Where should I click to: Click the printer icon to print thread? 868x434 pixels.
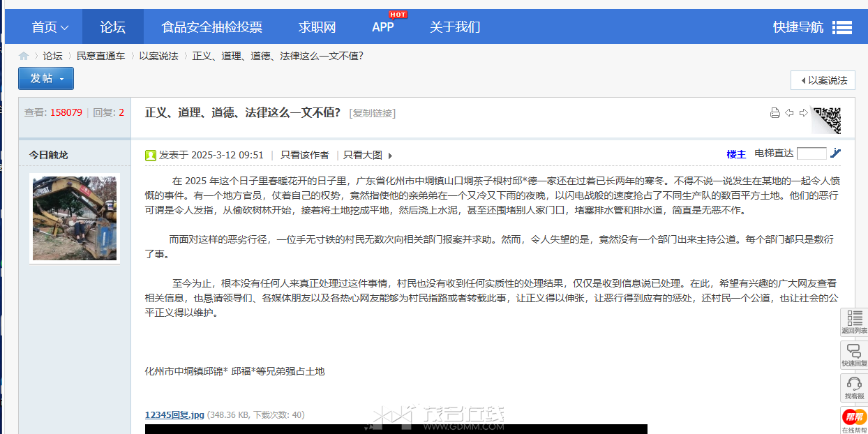(775, 113)
